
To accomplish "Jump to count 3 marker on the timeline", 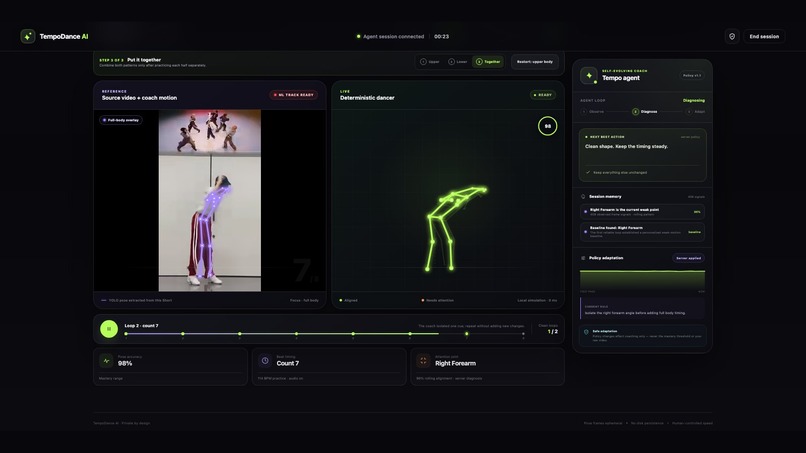I will click(240, 334).
